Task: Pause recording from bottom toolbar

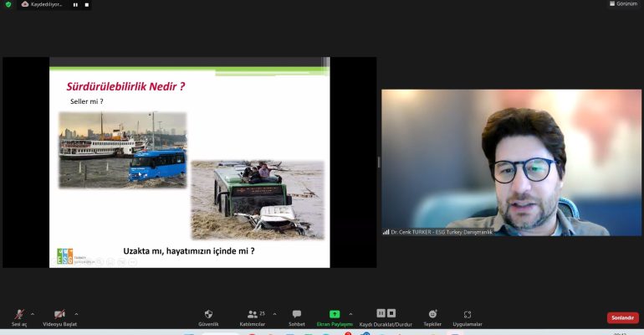Action: (381, 313)
